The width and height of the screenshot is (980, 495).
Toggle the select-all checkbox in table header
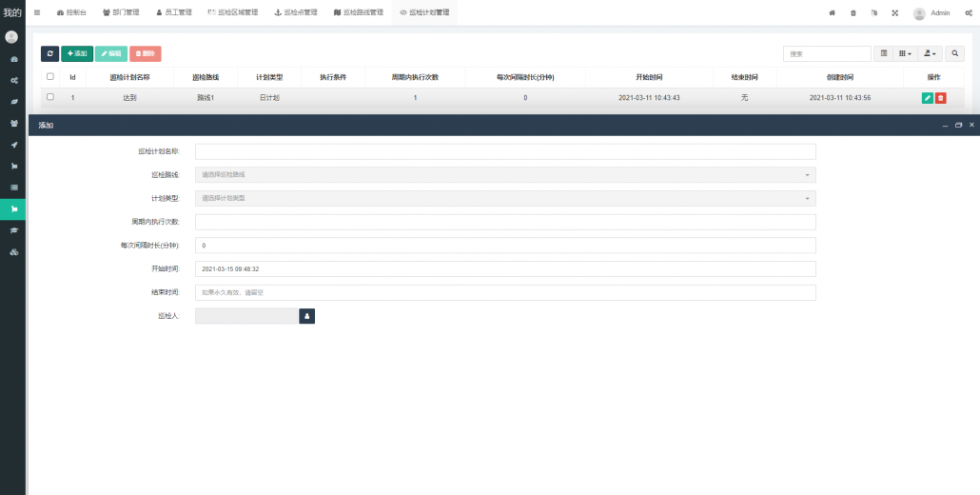(50, 76)
